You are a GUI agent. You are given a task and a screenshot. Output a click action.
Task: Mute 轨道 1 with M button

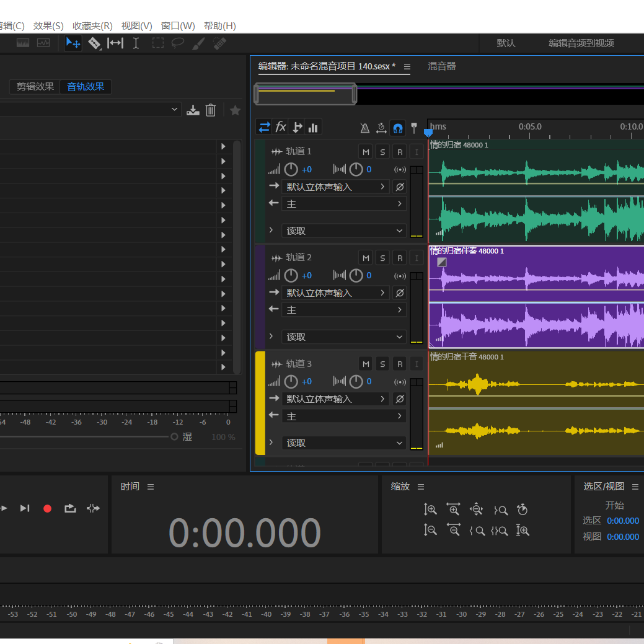pos(366,152)
